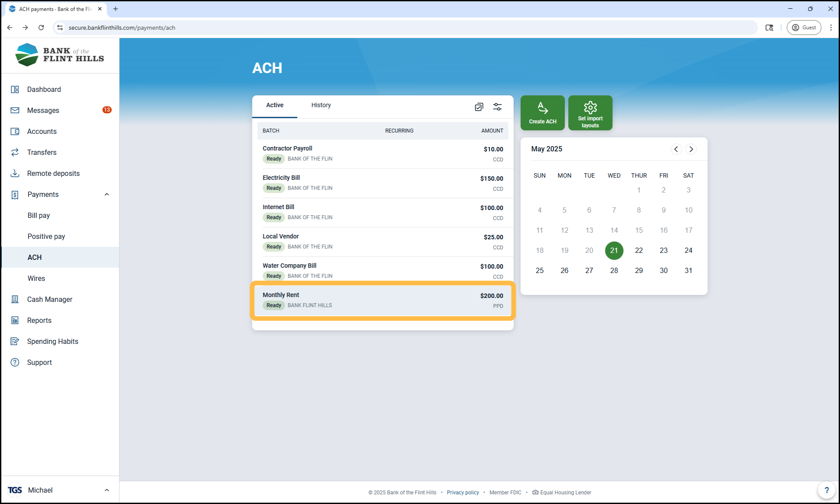Open Messages from the sidebar
840x504 pixels.
point(43,110)
